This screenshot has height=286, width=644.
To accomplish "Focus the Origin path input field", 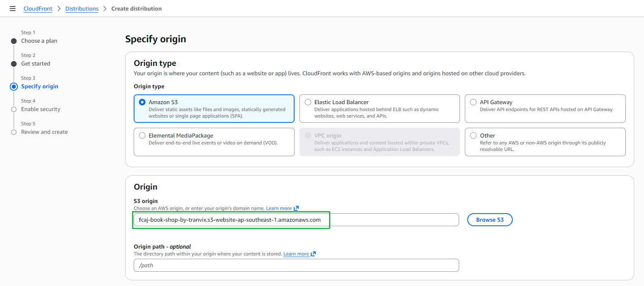I will tap(296, 265).
